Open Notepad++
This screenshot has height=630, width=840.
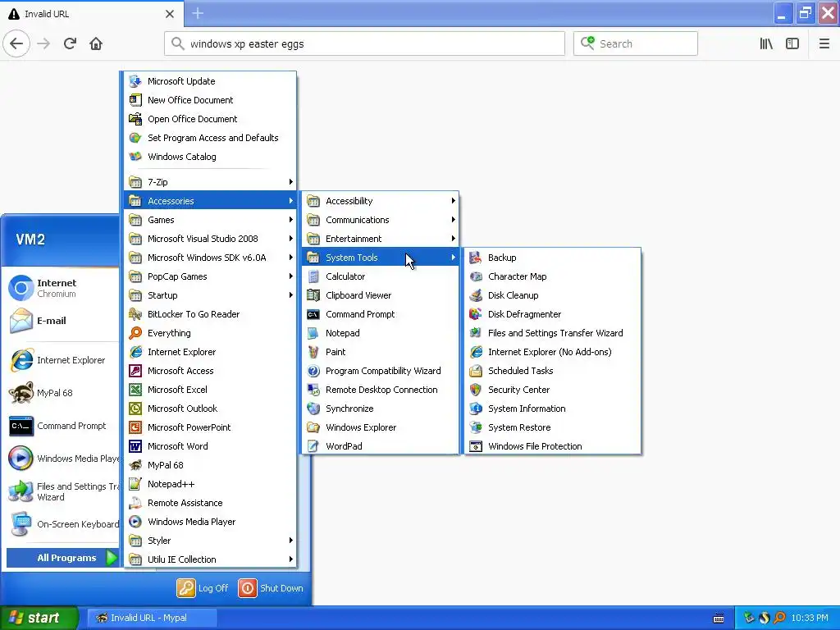pyautogui.click(x=210, y=484)
